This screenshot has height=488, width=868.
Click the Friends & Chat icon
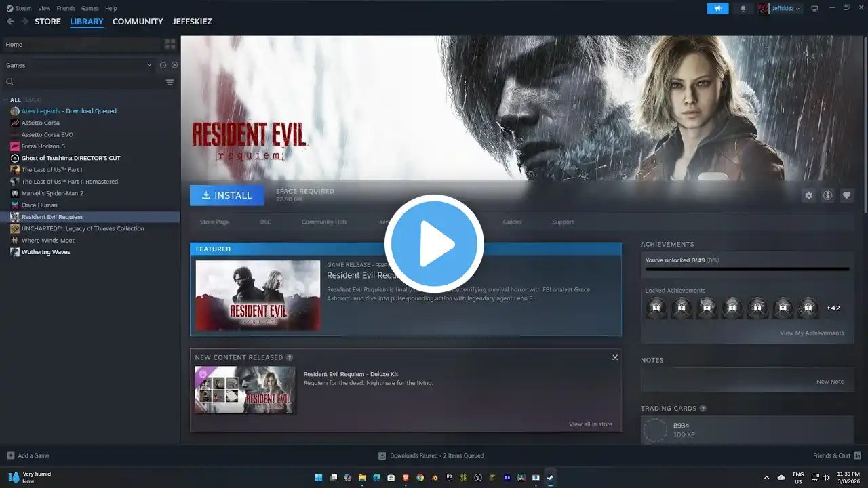(x=857, y=455)
